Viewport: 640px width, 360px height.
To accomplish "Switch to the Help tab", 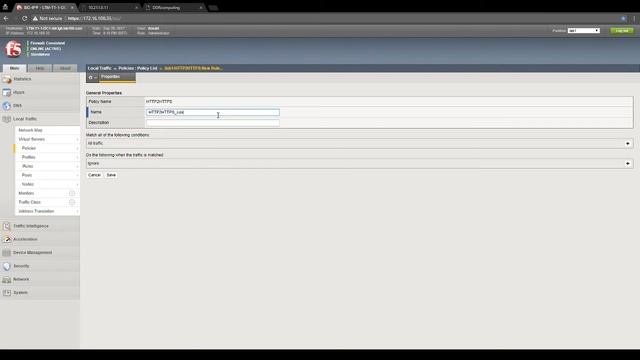I will click(40, 68).
